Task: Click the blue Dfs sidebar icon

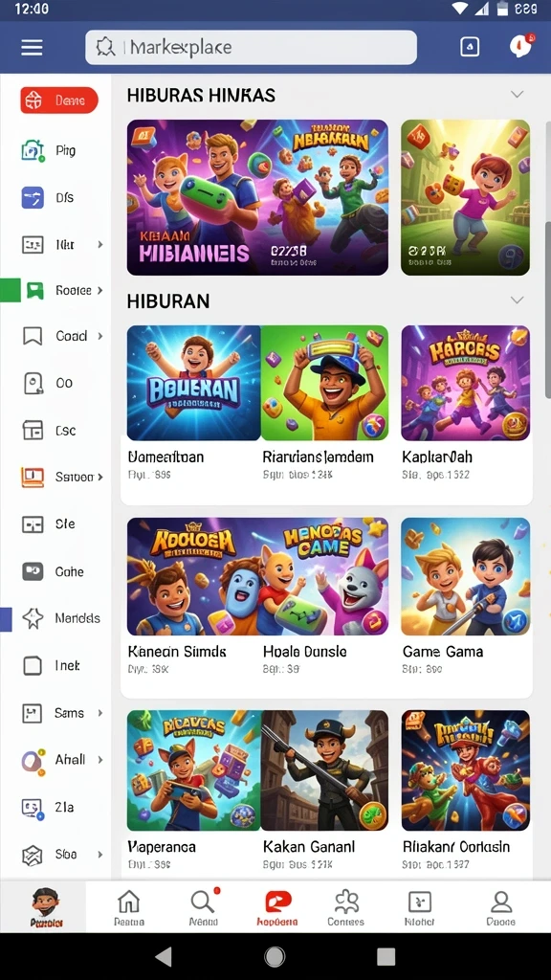Action: 33,197
